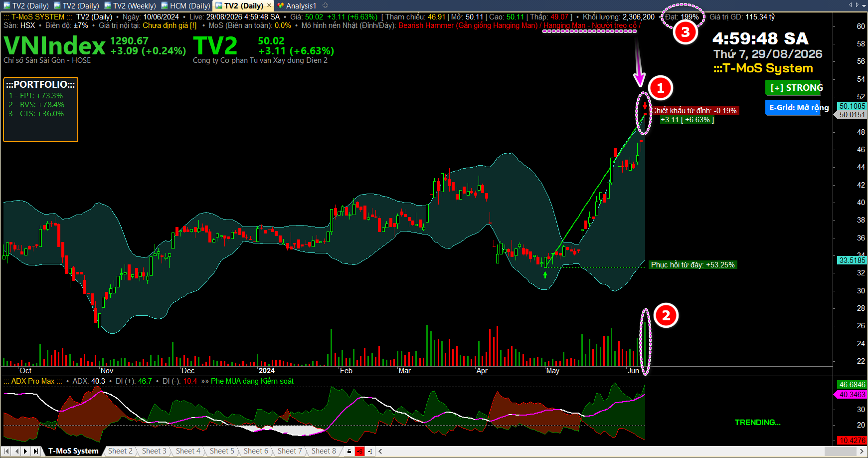Select the T-MoS System sheet tab
The width and height of the screenshot is (868, 458).
73,451
